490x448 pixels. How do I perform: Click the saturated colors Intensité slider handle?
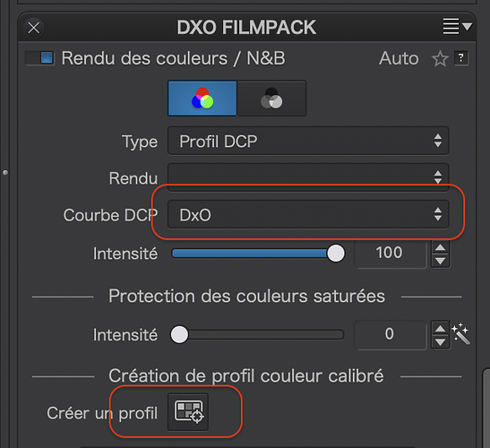click(179, 334)
